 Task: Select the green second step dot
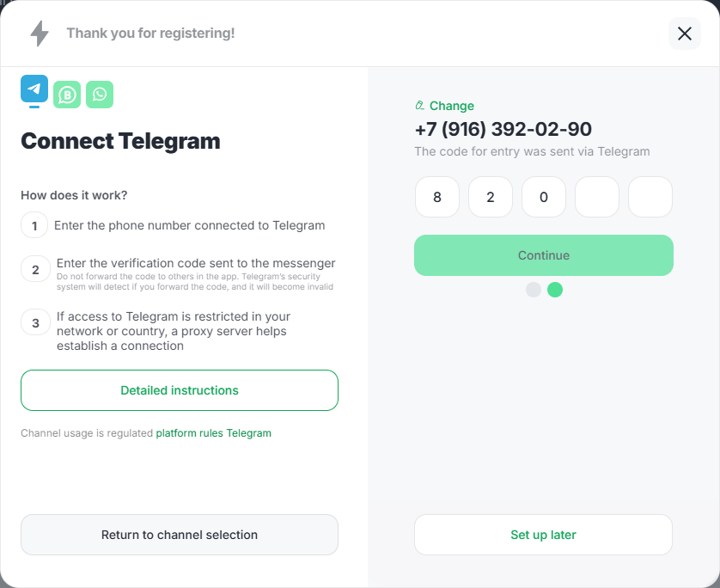coord(555,290)
